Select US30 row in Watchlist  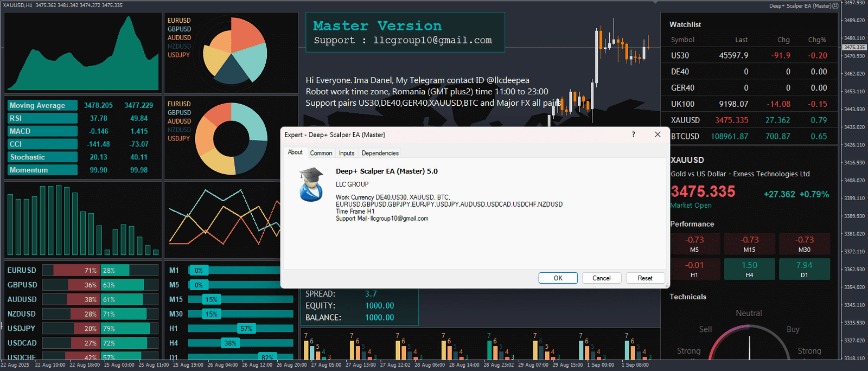[749, 55]
